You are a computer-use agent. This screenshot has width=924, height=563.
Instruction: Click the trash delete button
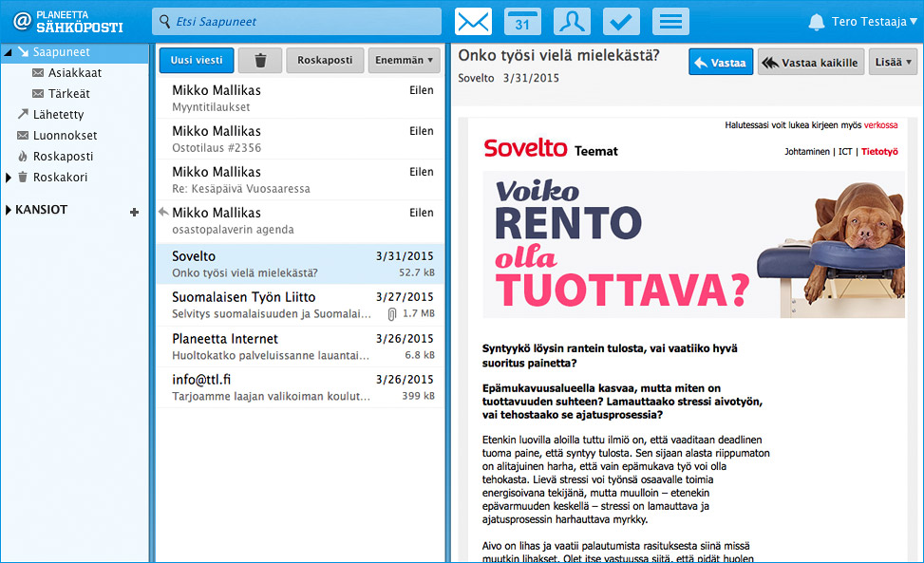[x=260, y=60]
